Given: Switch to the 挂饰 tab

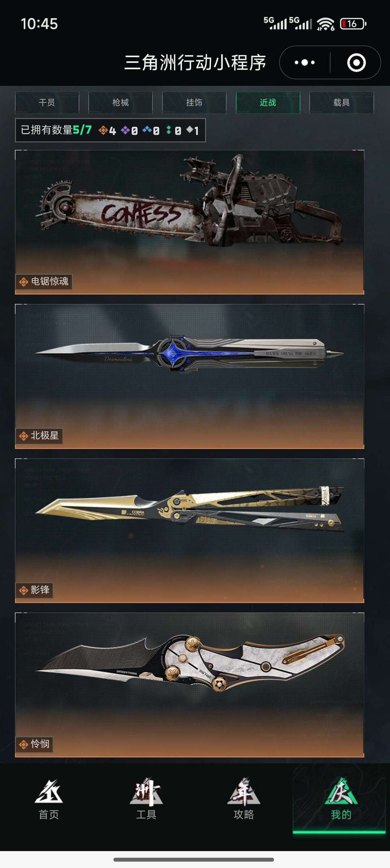Looking at the screenshot, I should coord(194,103).
